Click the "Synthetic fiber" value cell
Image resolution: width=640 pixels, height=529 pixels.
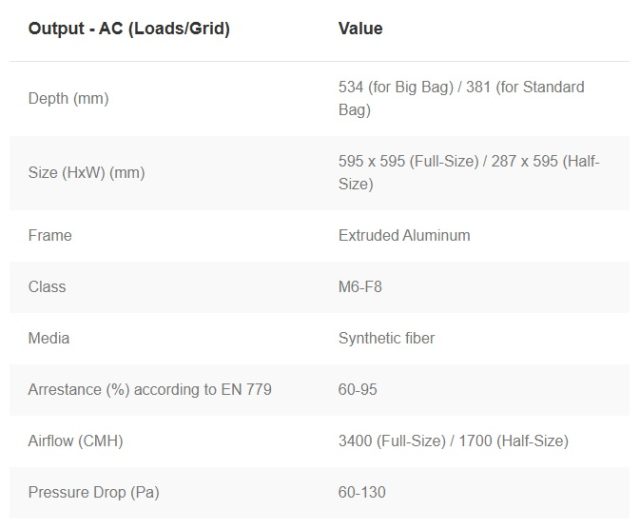pyautogui.click(x=386, y=338)
